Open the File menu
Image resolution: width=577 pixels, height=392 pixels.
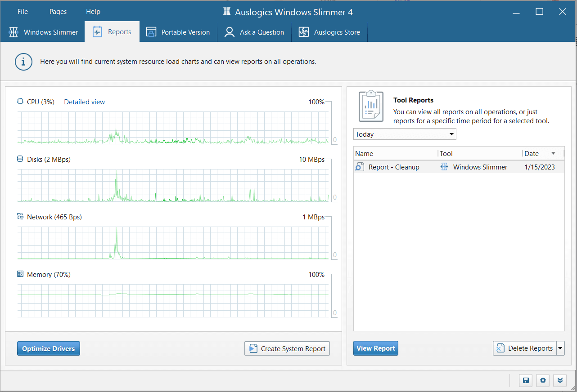23,12
